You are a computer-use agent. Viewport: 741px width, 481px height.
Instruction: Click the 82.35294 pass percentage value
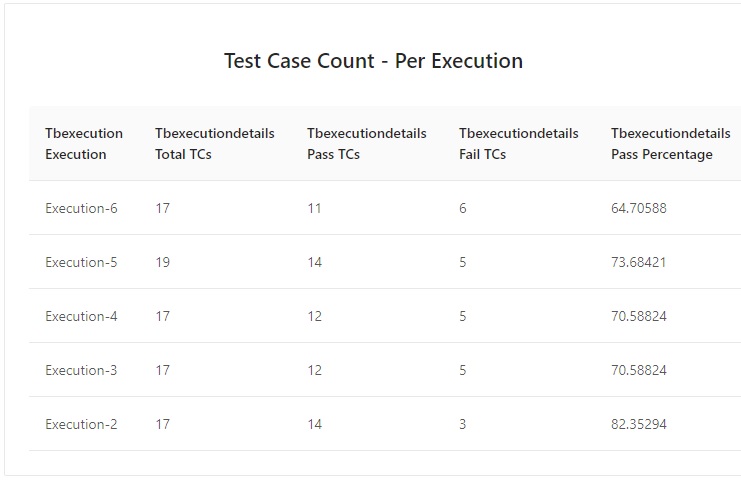pos(639,424)
